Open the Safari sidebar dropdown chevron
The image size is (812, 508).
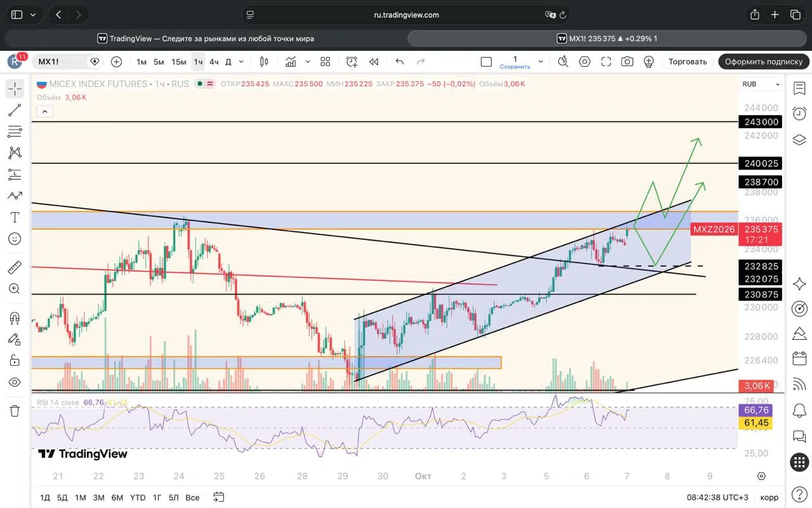coord(32,15)
